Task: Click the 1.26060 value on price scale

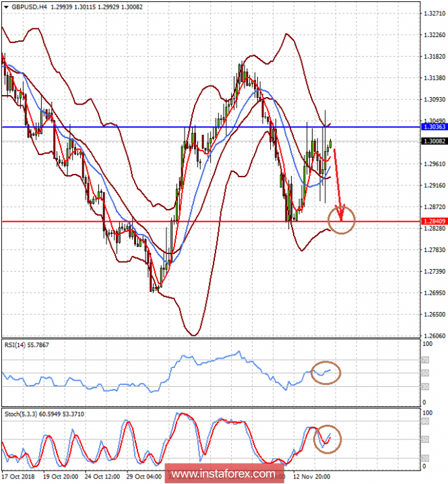Action: [x=433, y=336]
